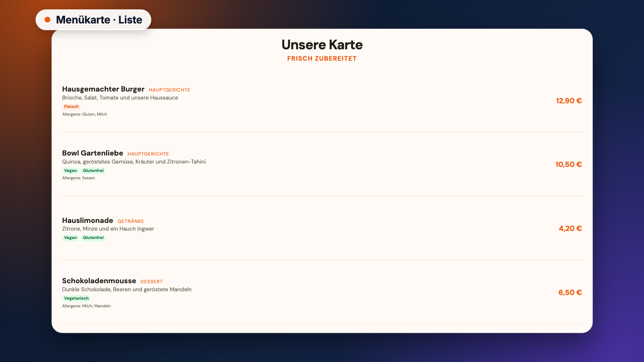The height and width of the screenshot is (362, 644).
Task: Click the 10,50 € price
Action: [569, 165]
